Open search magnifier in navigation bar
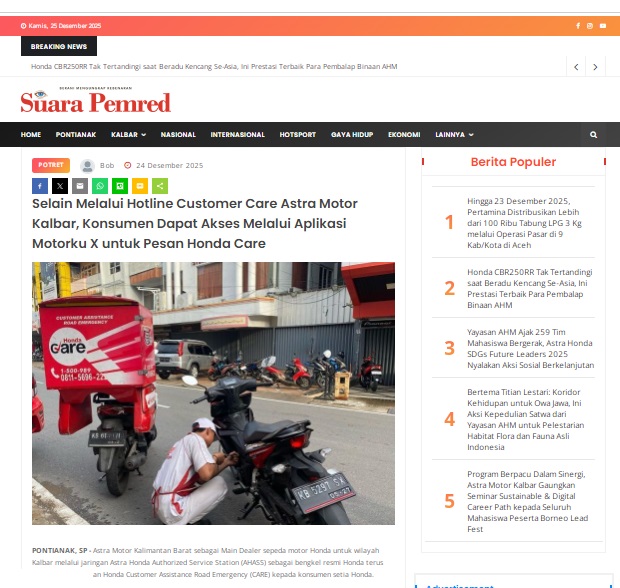 pyautogui.click(x=594, y=134)
